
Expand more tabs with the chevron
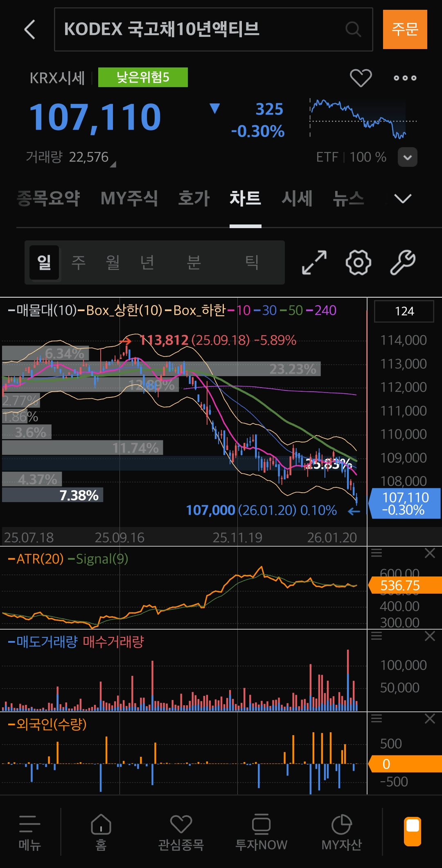click(x=403, y=199)
